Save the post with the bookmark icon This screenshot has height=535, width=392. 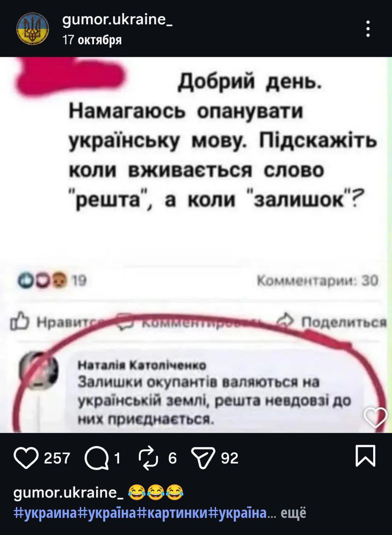(366, 456)
